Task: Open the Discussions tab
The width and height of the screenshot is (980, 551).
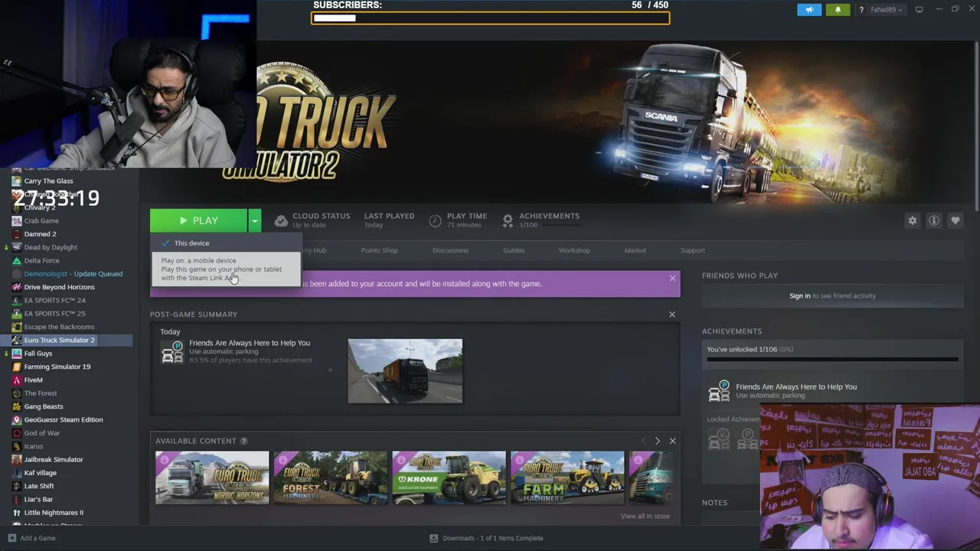Action: pos(450,250)
